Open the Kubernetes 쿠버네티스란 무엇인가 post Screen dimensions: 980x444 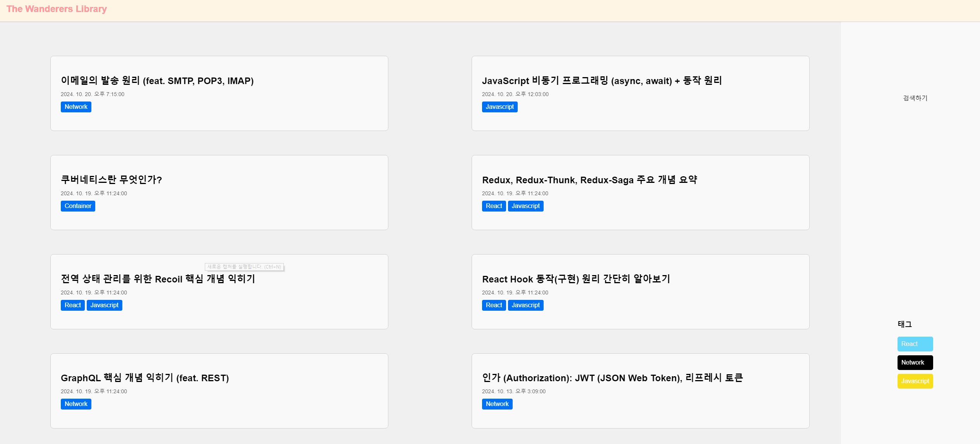(112, 180)
